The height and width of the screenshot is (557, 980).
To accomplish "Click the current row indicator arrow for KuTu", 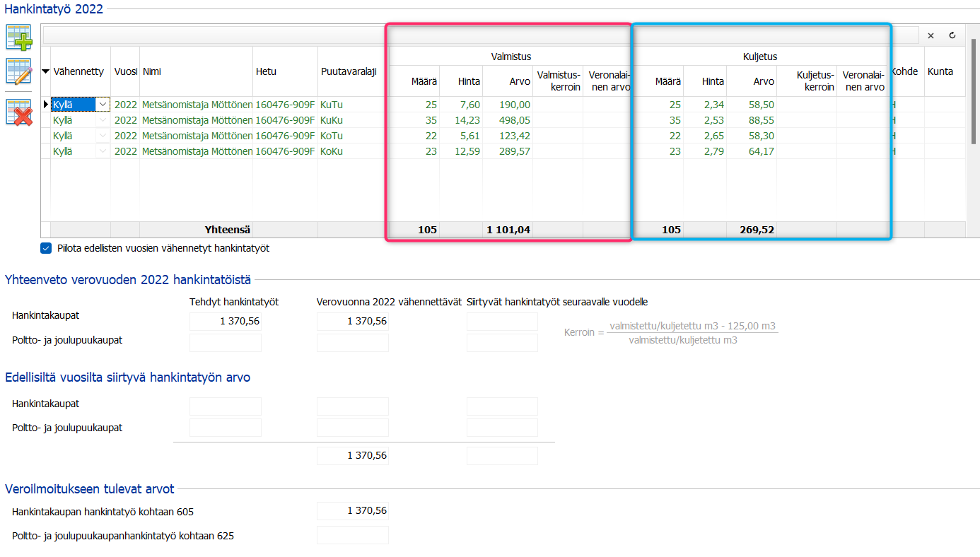I will pyautogui.click(x=46, y=105).
